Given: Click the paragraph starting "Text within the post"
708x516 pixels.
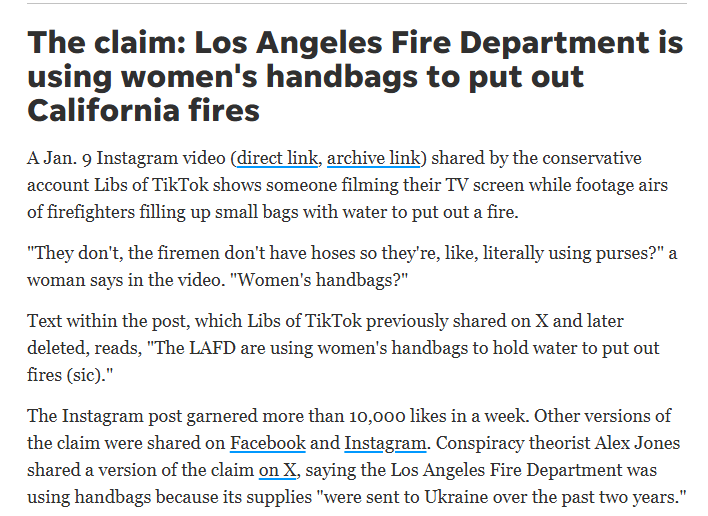Looking at the screenshot, I should tap(343, 348).
